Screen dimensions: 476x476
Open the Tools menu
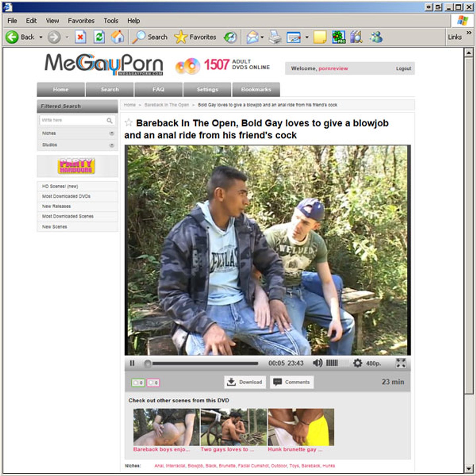pyautogui.click(x=111, y=21)
